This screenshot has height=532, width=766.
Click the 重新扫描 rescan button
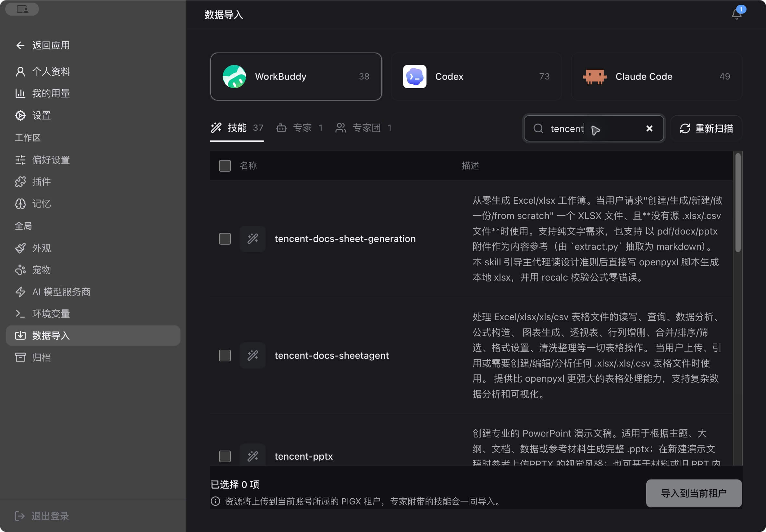point(706,129)
